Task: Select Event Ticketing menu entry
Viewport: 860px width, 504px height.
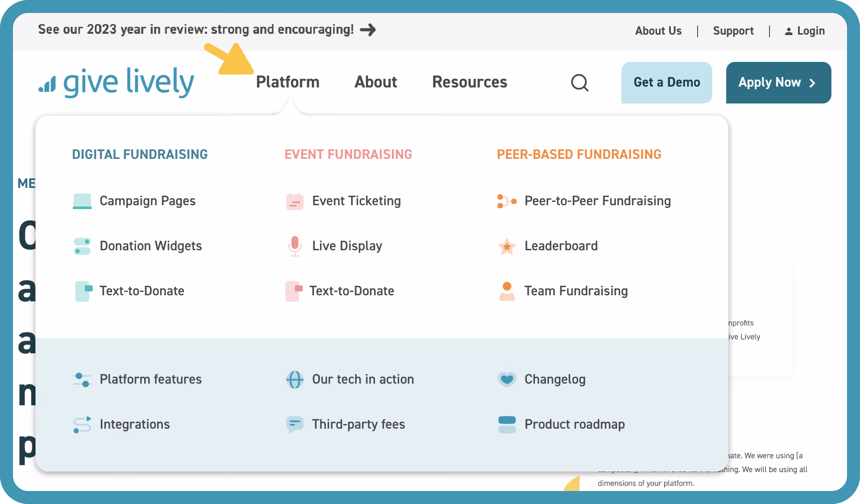Action: click(356, 201)
